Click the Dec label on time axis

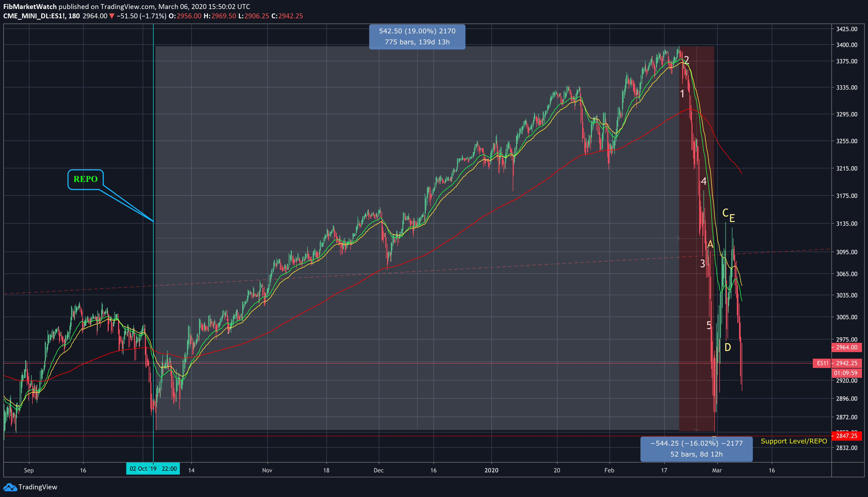(379, 470)
